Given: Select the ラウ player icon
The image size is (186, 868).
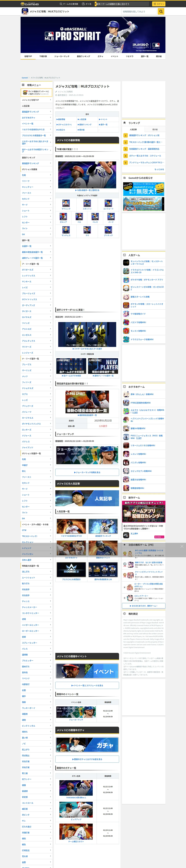Looking at the screenshot, I should tap(87, 230).
